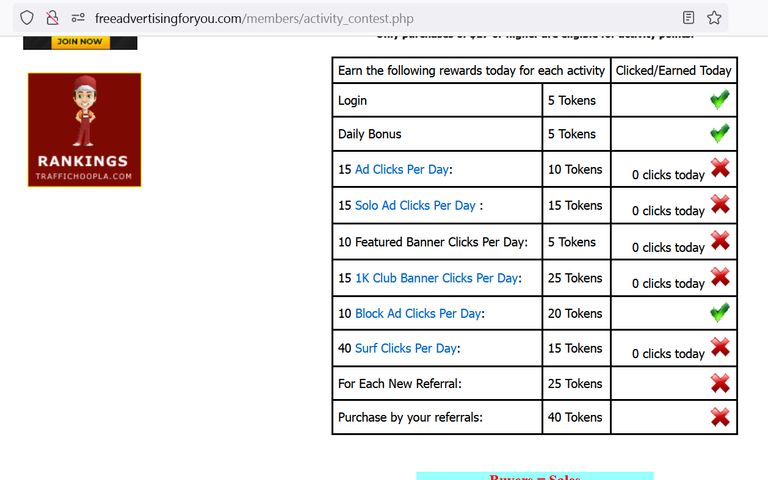768x480 pixels.
Task: Click the red X in the New Referral row
Action: (720, 383)
